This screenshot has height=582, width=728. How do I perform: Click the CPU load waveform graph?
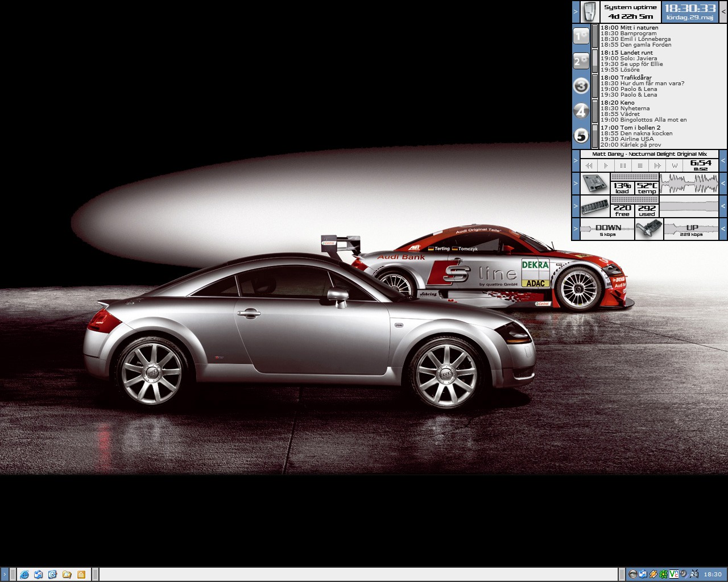689,183
